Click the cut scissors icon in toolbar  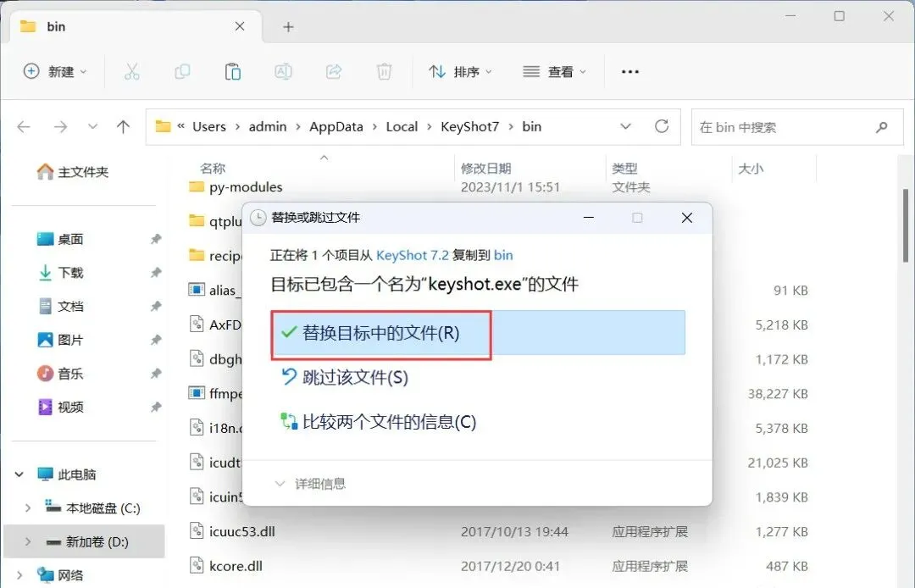pyautogui.click(x=132, y=72)
